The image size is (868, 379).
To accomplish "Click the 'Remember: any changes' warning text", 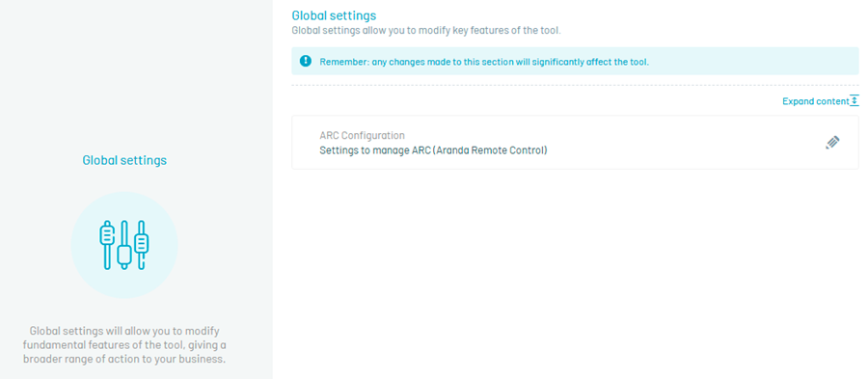I will coord(484,62).
